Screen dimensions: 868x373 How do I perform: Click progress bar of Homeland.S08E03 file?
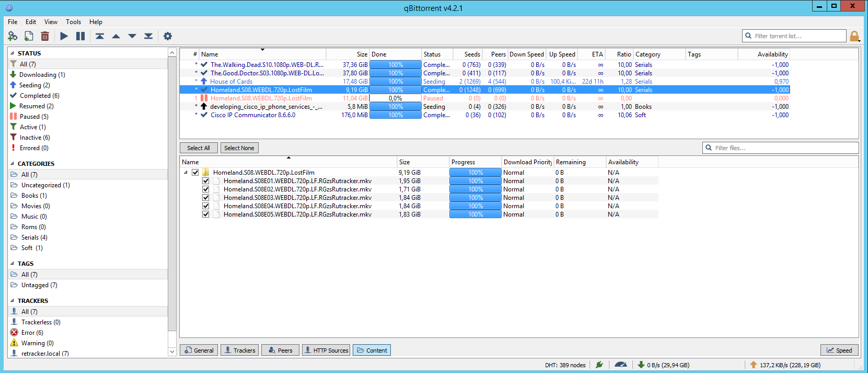[476, 198]
